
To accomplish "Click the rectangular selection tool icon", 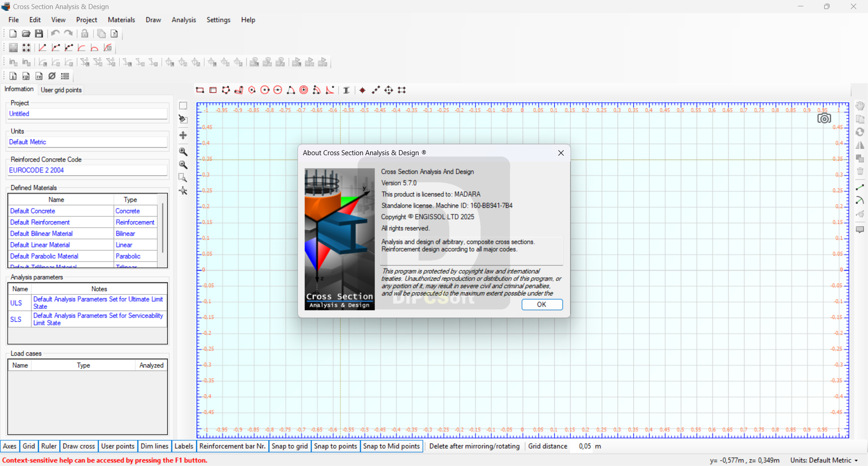I will click(183, 105).
